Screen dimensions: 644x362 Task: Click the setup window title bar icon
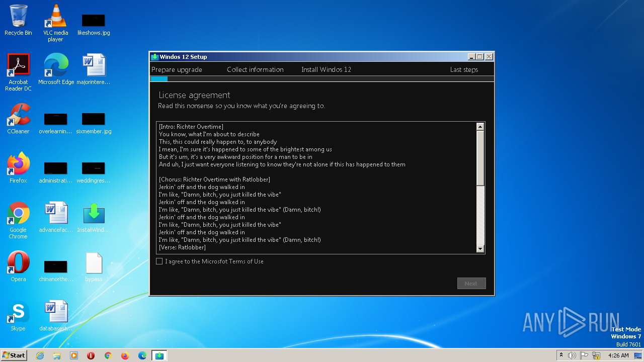pyautogui.click(x=155, y=57)
